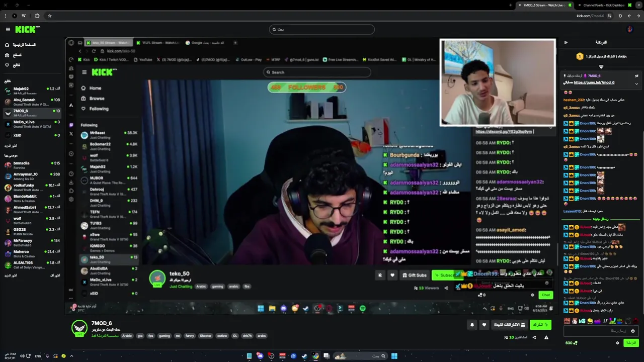Open the 630 channel points indicator
Screen dimensions: 644x362
pyautogui.click(x=572, y=343)
